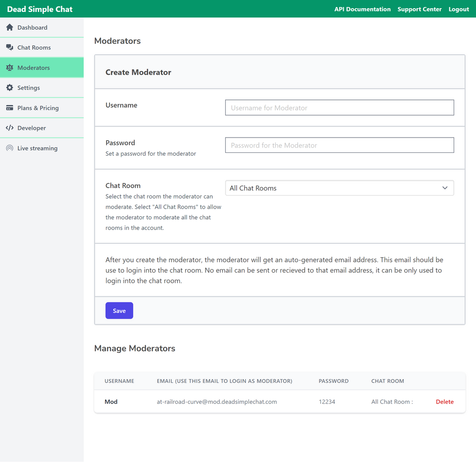Screen dimensions: 476x462
Task: Click the Plans & Pricing card icon
Action: [x=10, y=108]
